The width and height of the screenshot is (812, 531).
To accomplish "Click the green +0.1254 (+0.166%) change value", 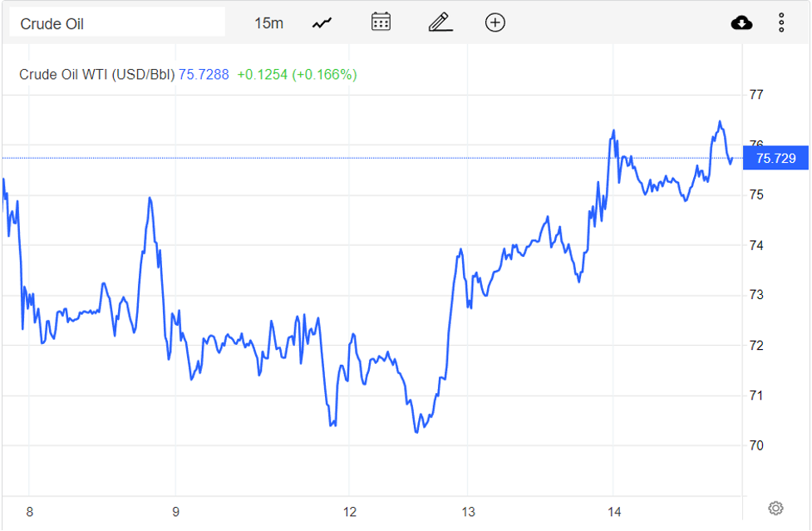I will [x=297, y=75].
